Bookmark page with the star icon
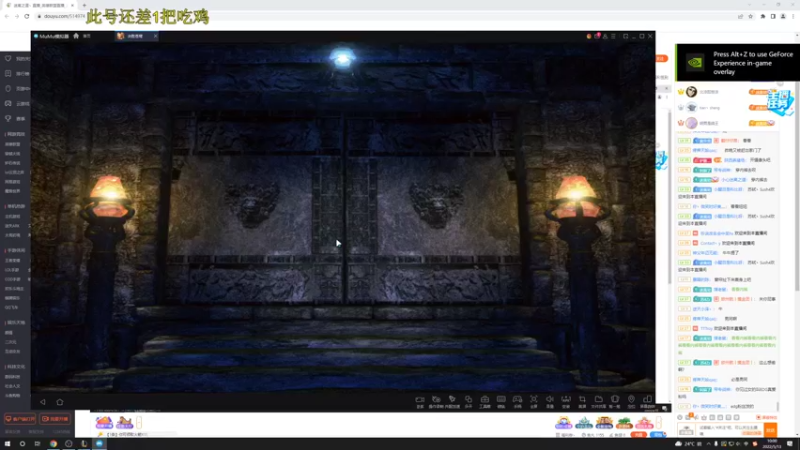800x450 pixels. click(751, 16)
